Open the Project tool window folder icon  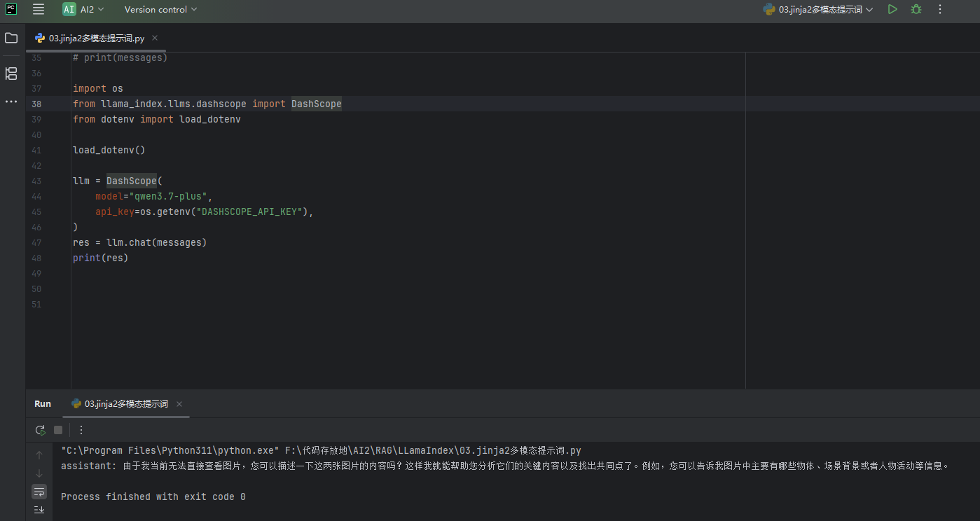pos(11,38)
